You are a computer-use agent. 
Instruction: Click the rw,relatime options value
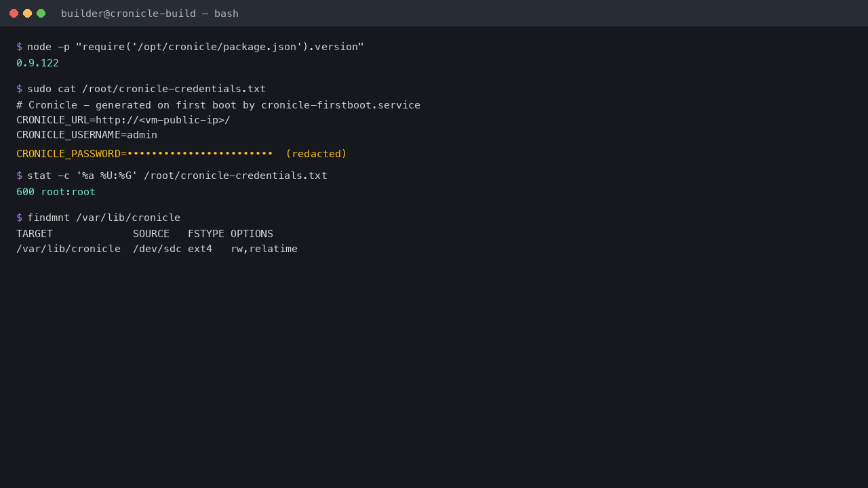coord(264,249)
